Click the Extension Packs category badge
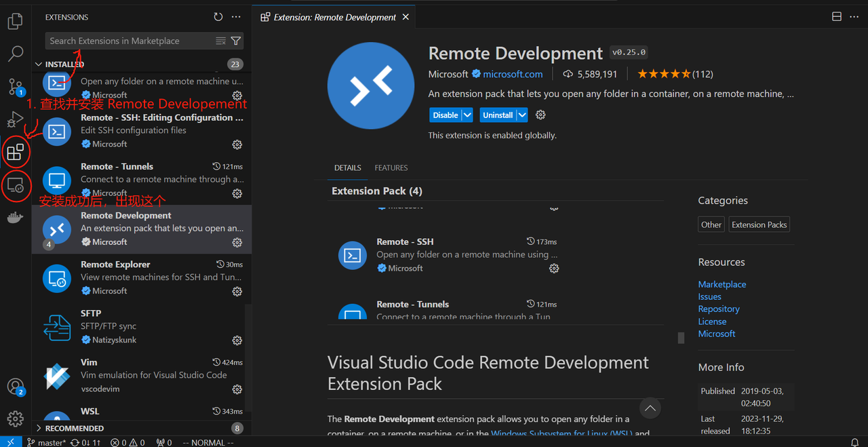This screenshot has width=868, height=447. pyautogui.click(x=759, y=224)
